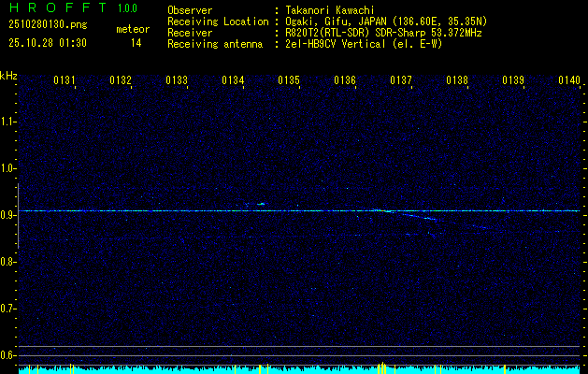Click the Receiving Location value text

coord(386,22)
